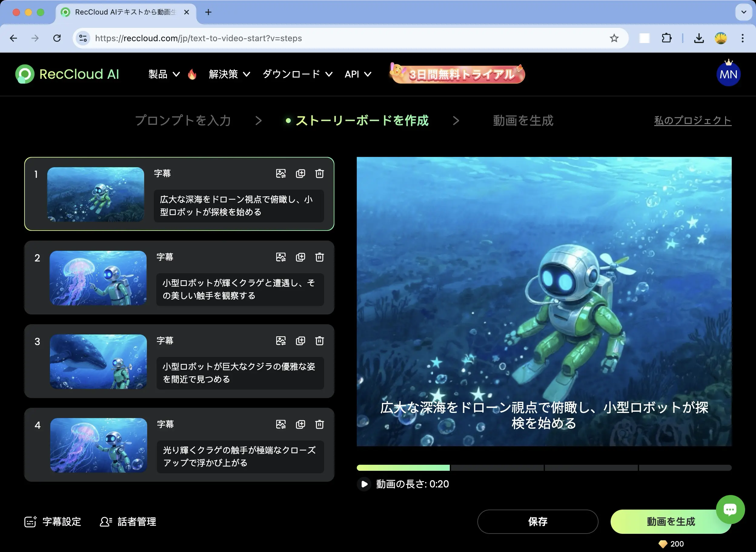Viewport: 756px width, 552px height.
Task: Delete scene 4 with the trash icon
Action: (319, 424)
